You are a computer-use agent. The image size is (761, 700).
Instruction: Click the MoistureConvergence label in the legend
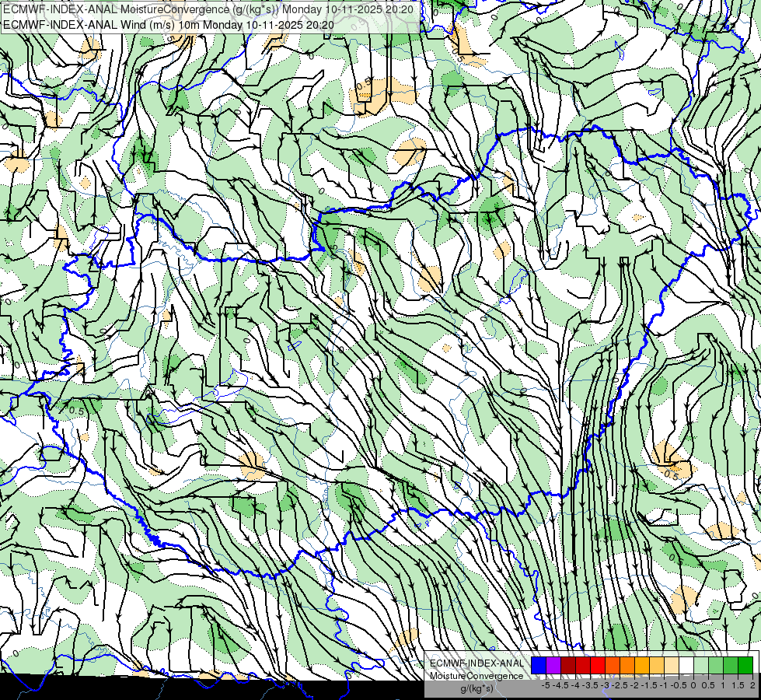pyautogui.click(x=476, y=676)
